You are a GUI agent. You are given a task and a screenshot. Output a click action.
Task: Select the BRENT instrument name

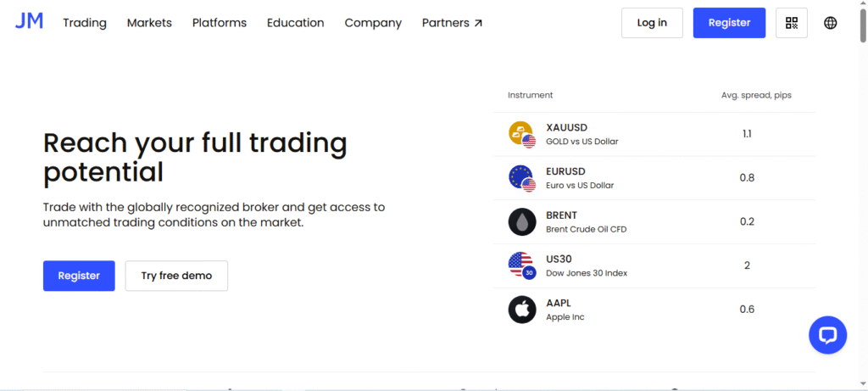click(x=561, y=215)
